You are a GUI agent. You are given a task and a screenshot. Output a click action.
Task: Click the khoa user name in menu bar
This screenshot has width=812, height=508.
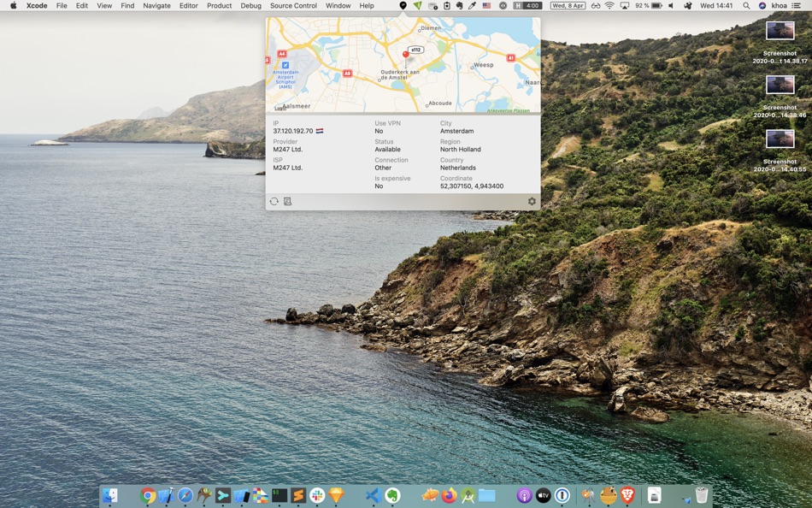779,6
